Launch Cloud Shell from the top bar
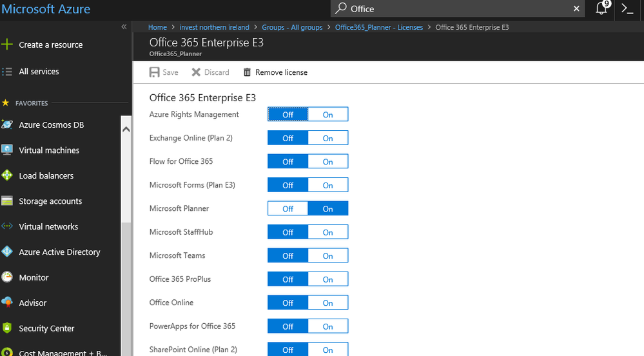The image size is (644, 356). pos(627,8)
